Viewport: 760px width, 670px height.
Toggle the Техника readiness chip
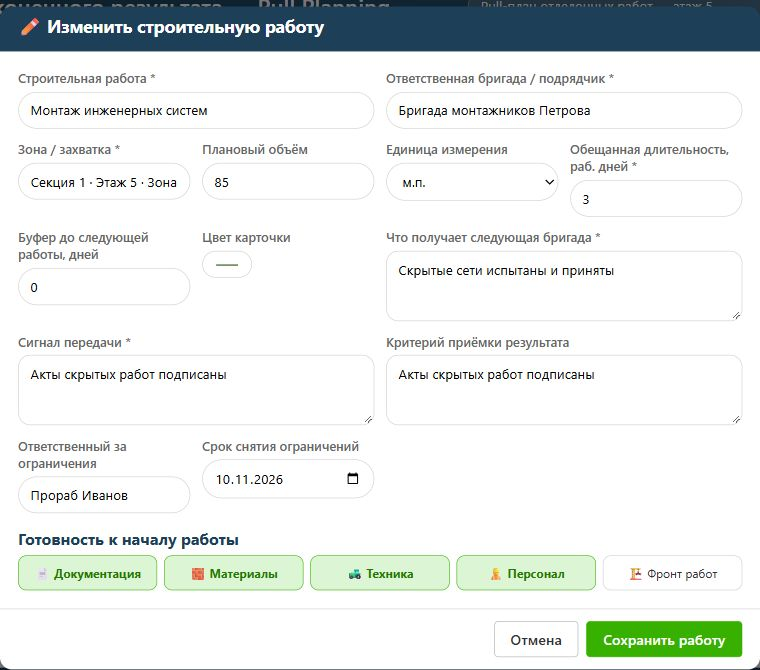click(x=380, y=573)
